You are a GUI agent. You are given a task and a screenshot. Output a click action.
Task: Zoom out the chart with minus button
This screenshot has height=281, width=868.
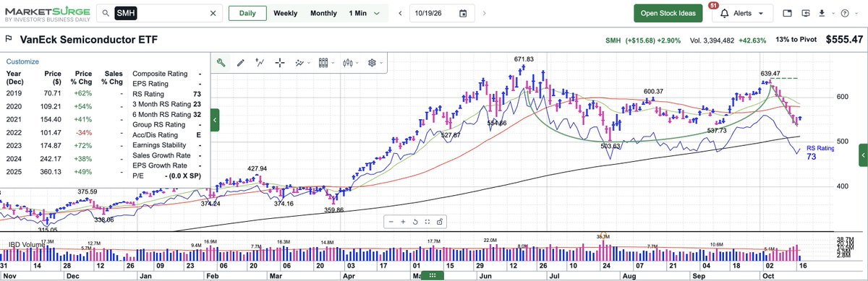pos(391,221)
